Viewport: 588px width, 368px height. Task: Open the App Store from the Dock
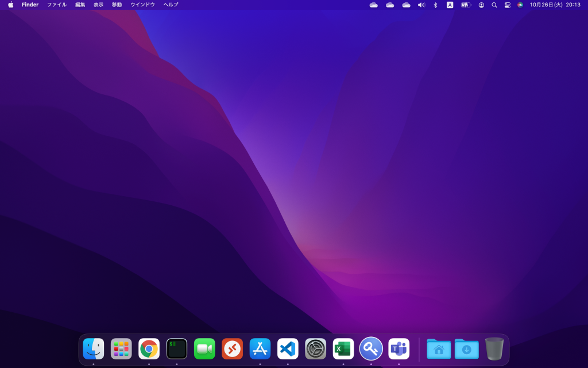(x=260, y=348)
